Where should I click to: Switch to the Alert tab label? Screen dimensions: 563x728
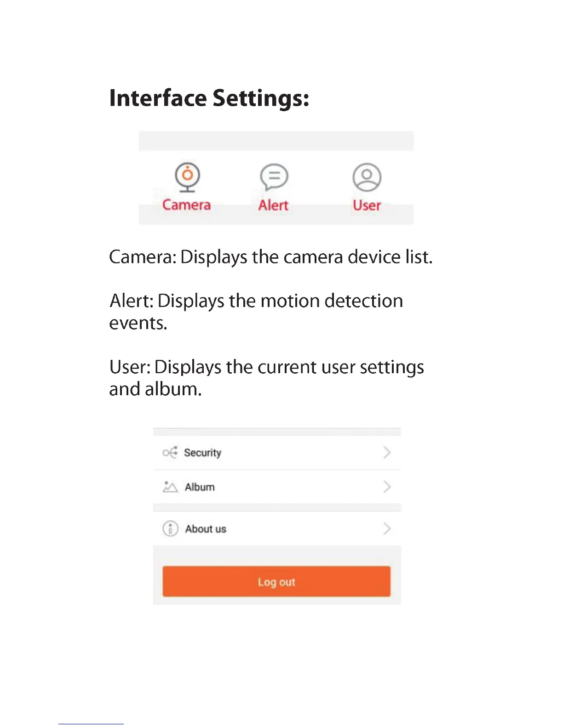tap(273, 205)
